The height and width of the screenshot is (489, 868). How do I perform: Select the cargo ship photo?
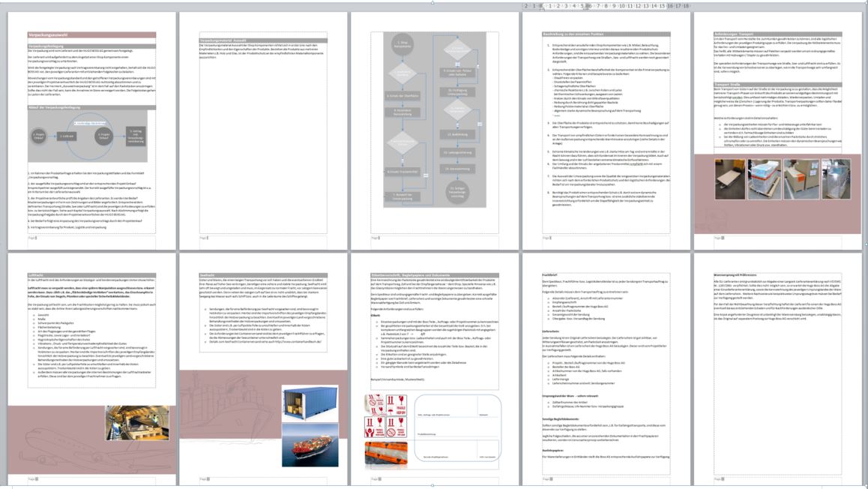(x=305, y=445)
